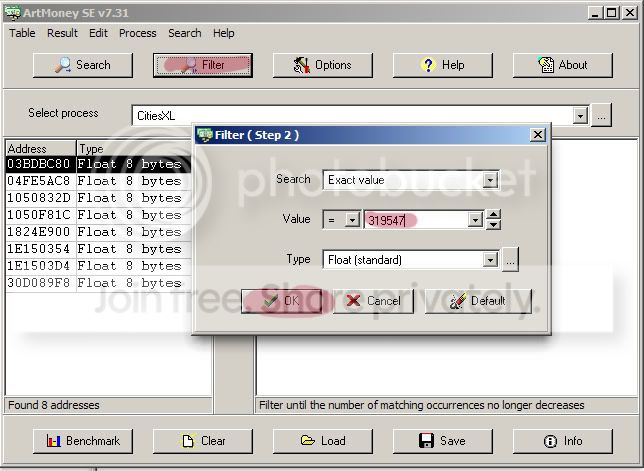Select address row 1824E900

tap(99, 232)
